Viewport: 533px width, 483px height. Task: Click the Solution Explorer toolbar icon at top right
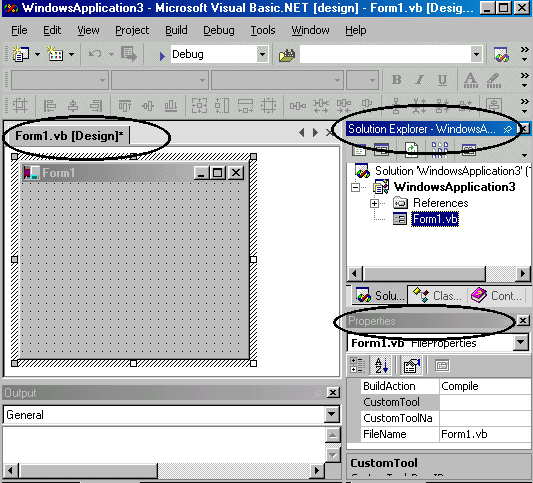[501, 54]
